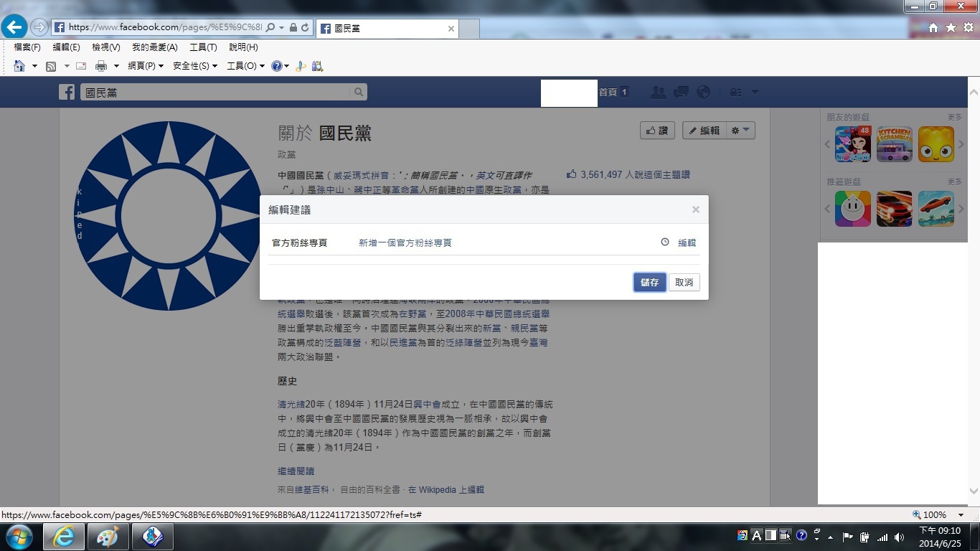
Task: Open the IE Home icon in command bar
Action: (19, 66)
